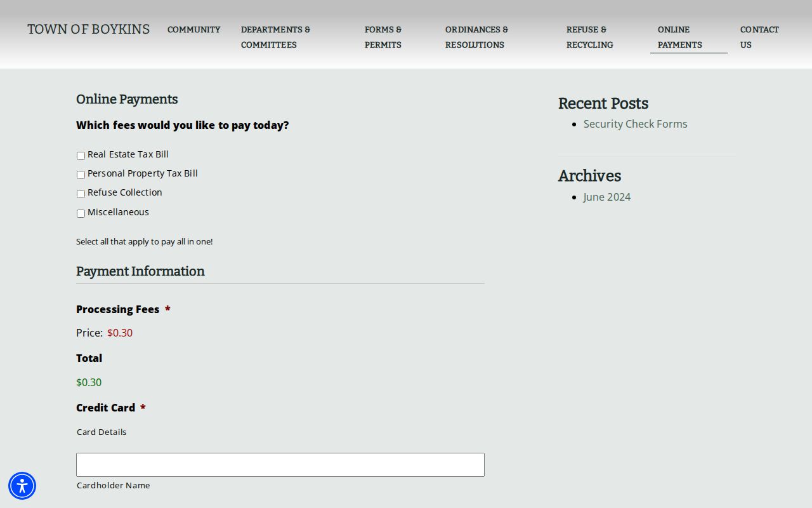812x508 pixels.
Task: Go to Forms & Permits menu
Action: 383,37
